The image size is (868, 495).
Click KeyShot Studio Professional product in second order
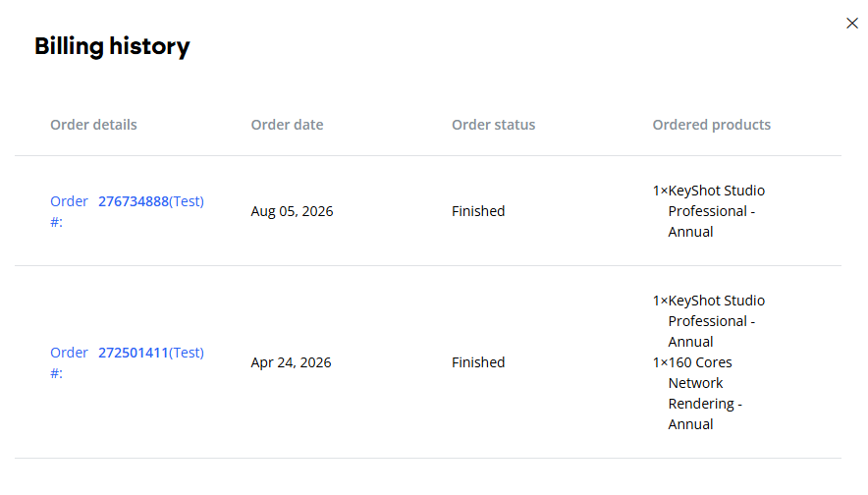pyautogui.click(x=709, y=321)
